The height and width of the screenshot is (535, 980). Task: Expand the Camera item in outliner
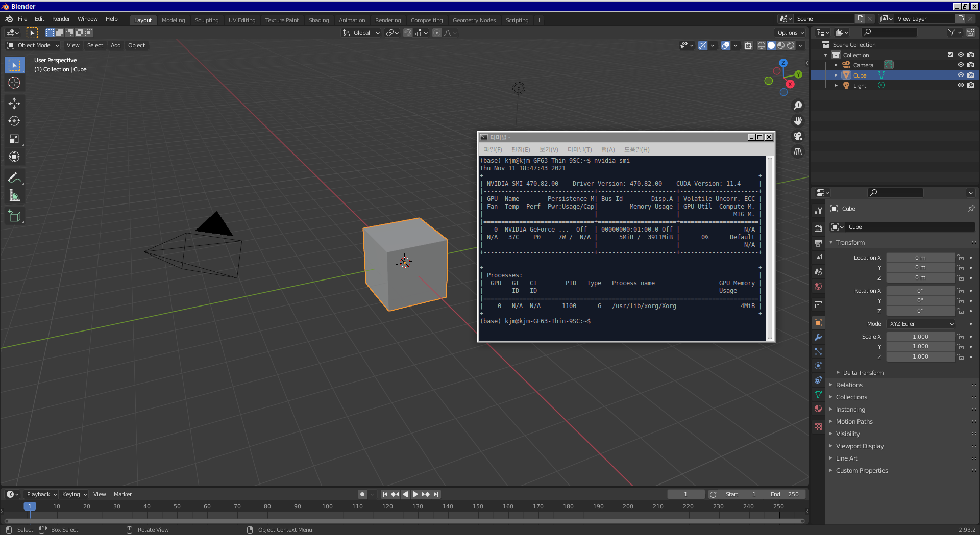coord(836,65)
